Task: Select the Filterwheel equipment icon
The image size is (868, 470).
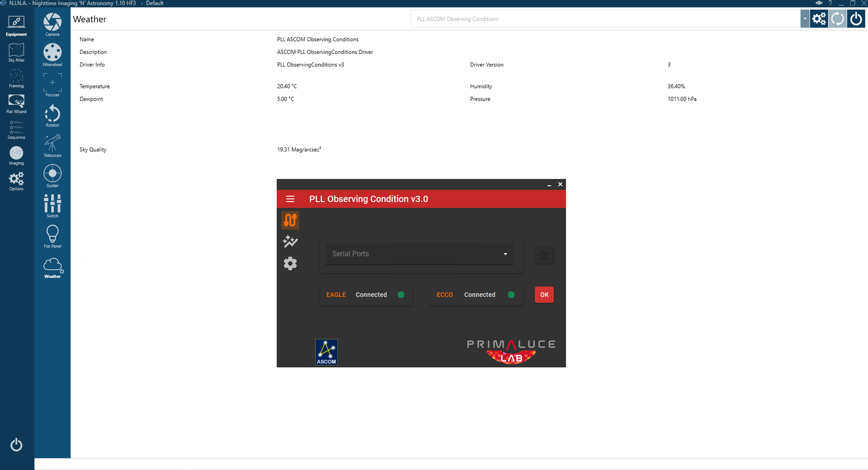Action: click(52, 55)
